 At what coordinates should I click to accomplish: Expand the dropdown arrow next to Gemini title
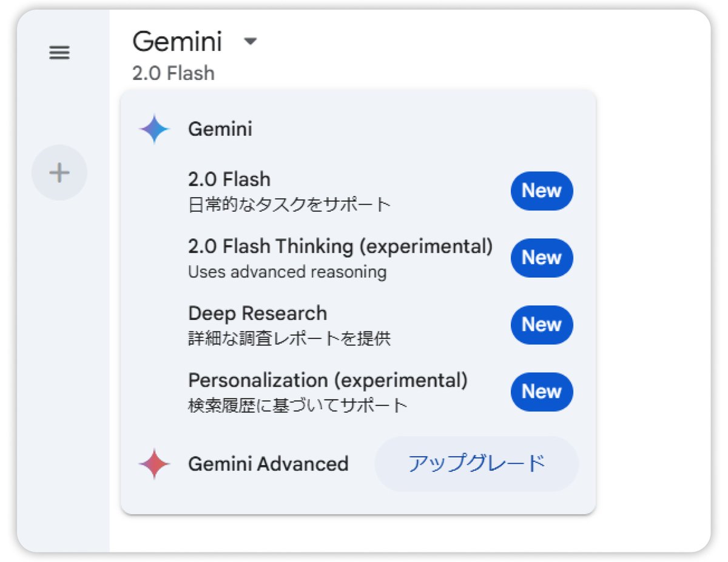coord(249,42)
